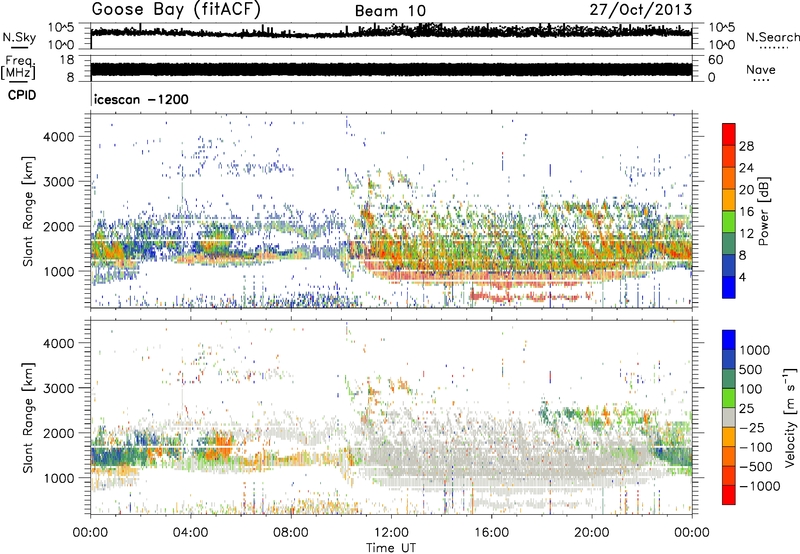
Task: Click the '12:00' time tick label
Action: point(391,533)
